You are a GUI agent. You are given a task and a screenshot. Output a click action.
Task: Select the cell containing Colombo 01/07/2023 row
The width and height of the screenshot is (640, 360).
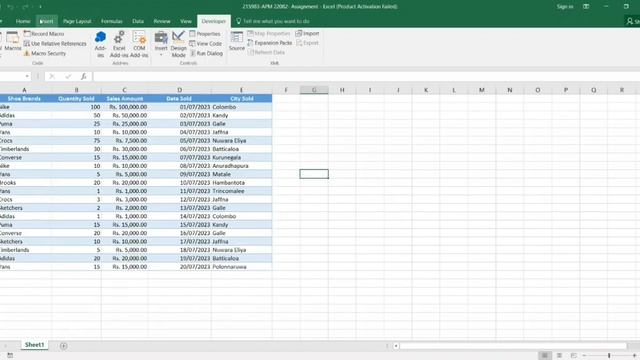242,107
